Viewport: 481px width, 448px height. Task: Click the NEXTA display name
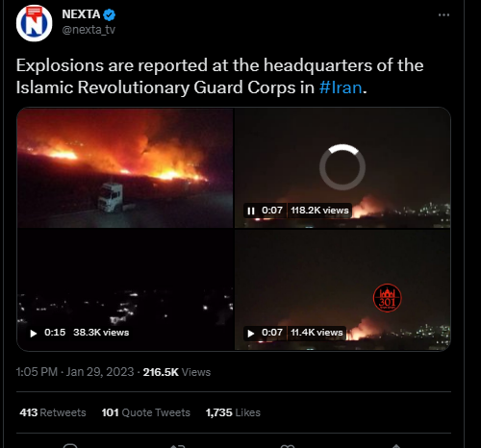point(81,14)
